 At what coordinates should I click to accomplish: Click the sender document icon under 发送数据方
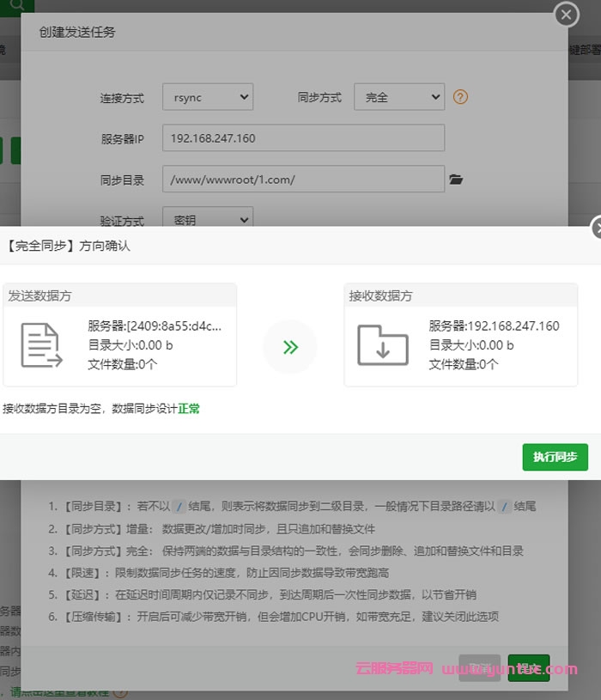41,346
